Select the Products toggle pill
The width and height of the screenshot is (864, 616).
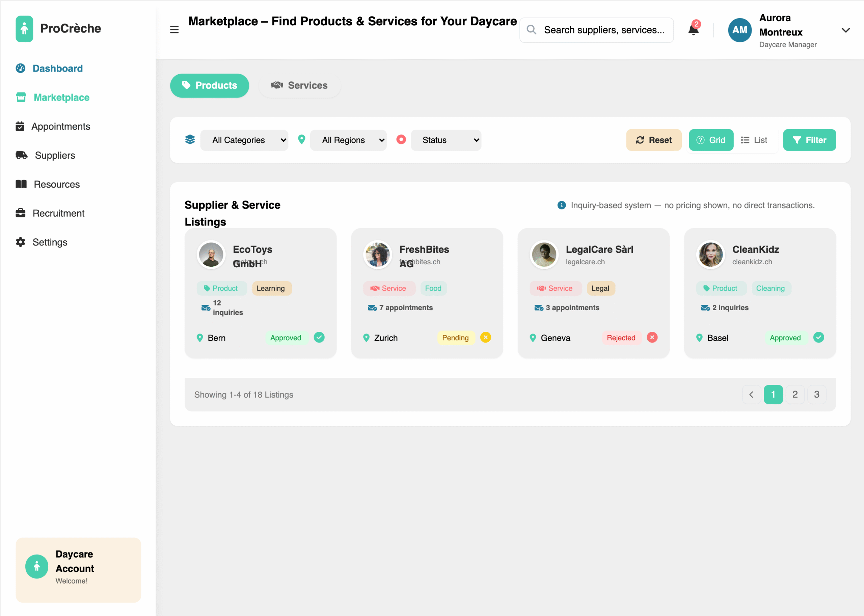pyautogui.click(x=209, y=85)
